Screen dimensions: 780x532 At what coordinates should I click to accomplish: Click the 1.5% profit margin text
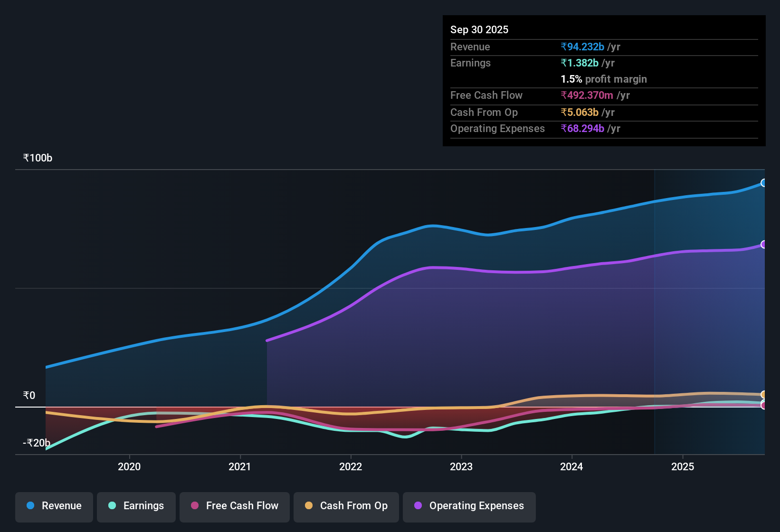point(603,79)
